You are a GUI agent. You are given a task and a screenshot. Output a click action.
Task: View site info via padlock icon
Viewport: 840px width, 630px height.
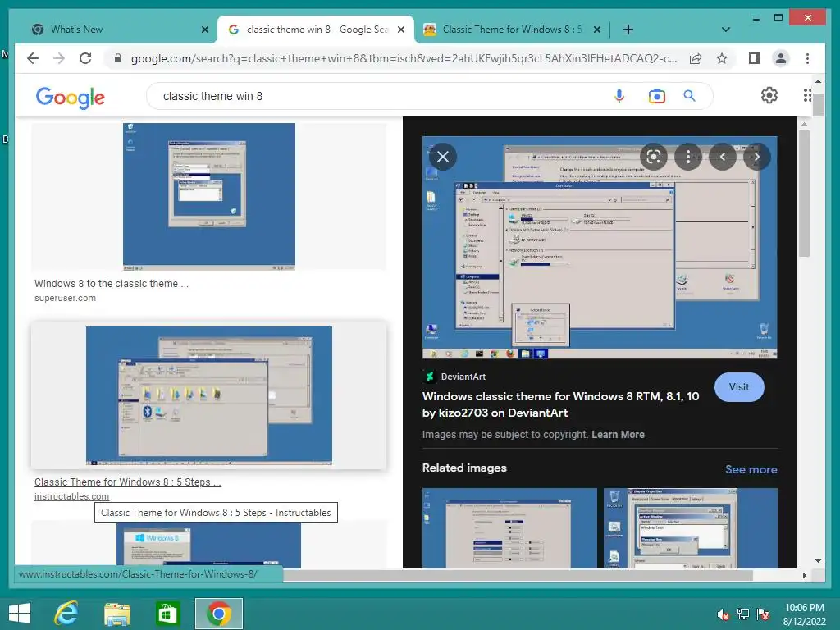click(x=118, y=58)
